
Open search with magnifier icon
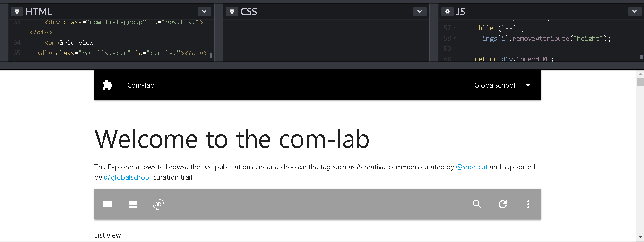[477, 204]
